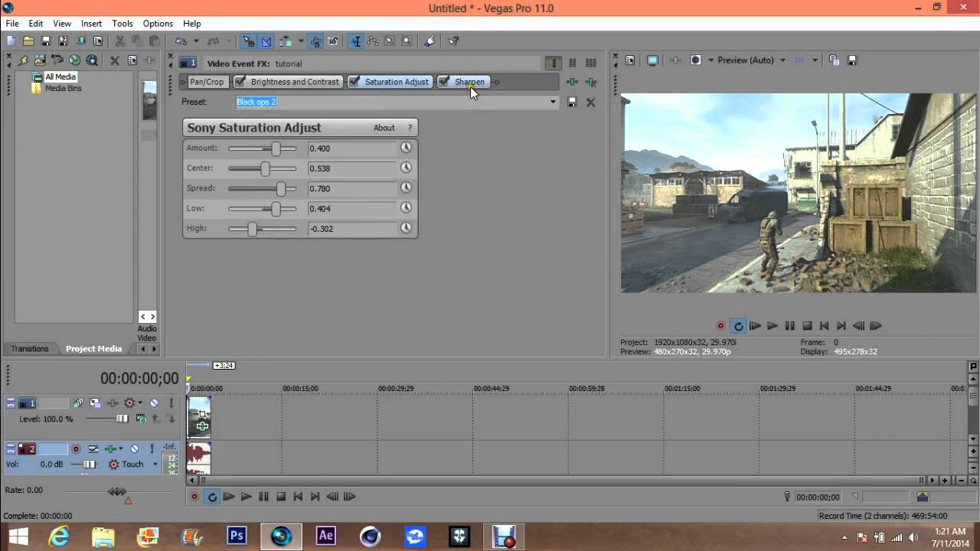This screenshot has height=551, width=980.
Task: Remove selected media with X icon
Action: tap(115, 60)
